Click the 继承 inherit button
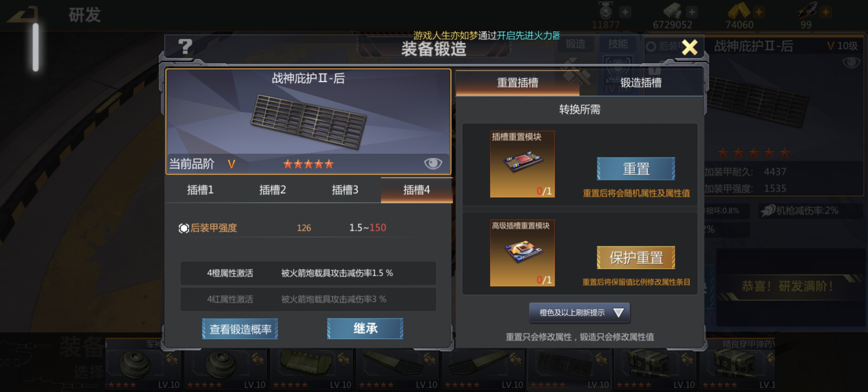868x392 pixels. (x=365, y=328)
